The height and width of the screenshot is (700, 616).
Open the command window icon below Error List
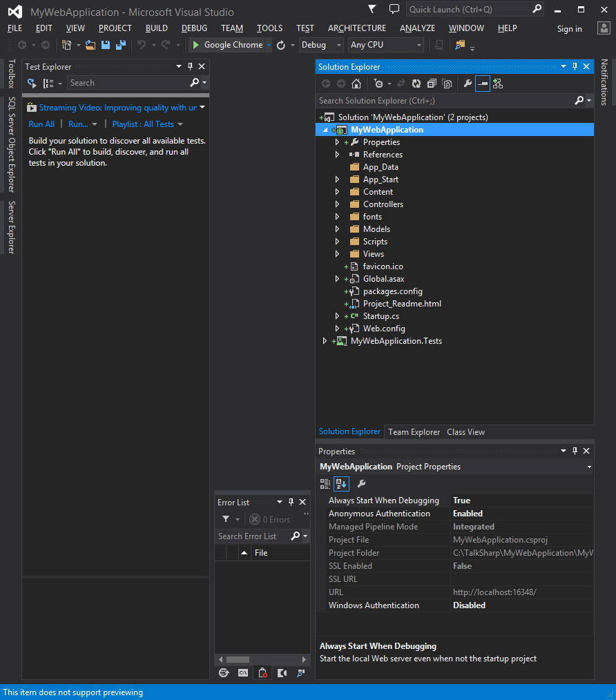coord(242,673)
